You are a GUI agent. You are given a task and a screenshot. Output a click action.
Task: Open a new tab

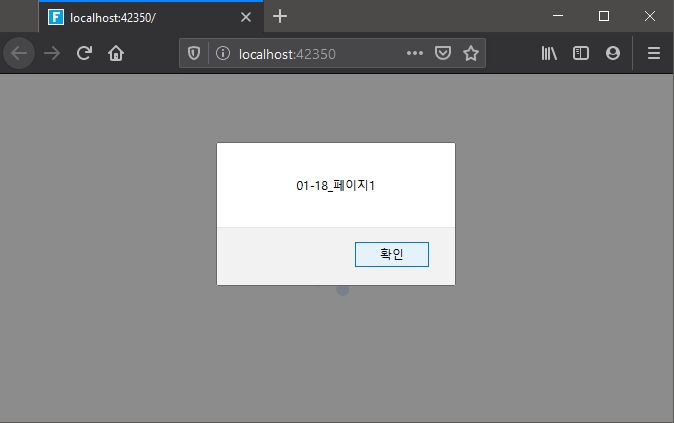[280, 16]
